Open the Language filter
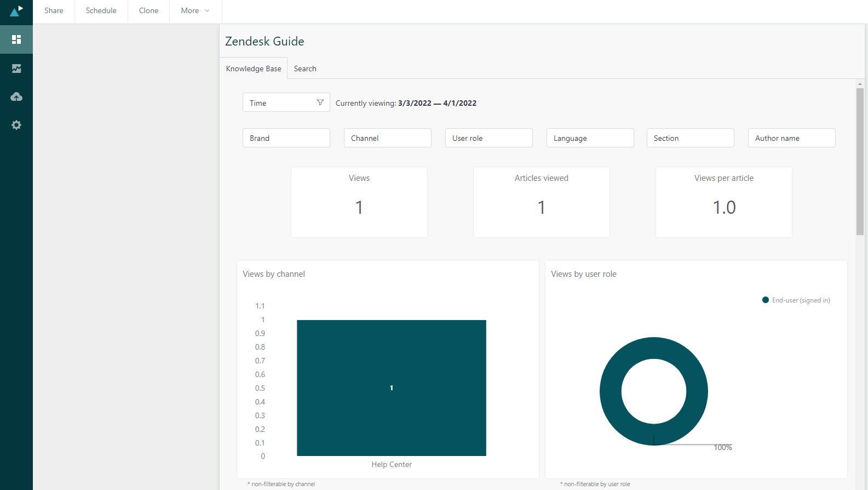868x490 pixels. pos(590,138)
